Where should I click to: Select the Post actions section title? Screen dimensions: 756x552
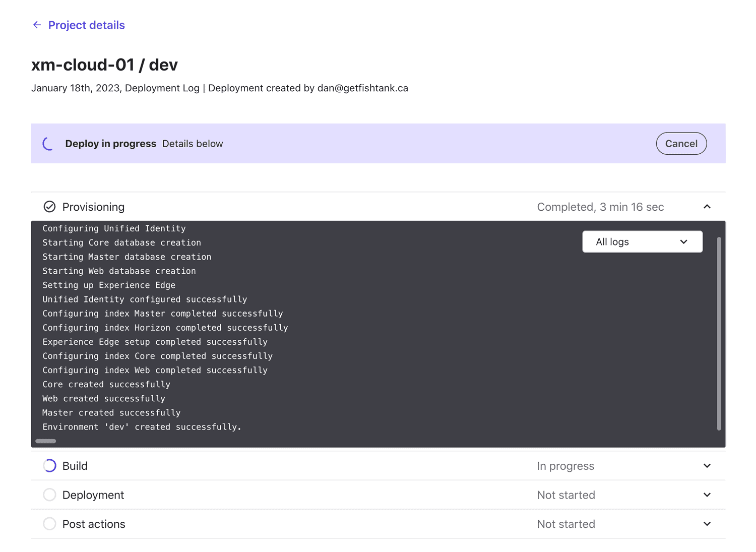click(x=94, y=524)
